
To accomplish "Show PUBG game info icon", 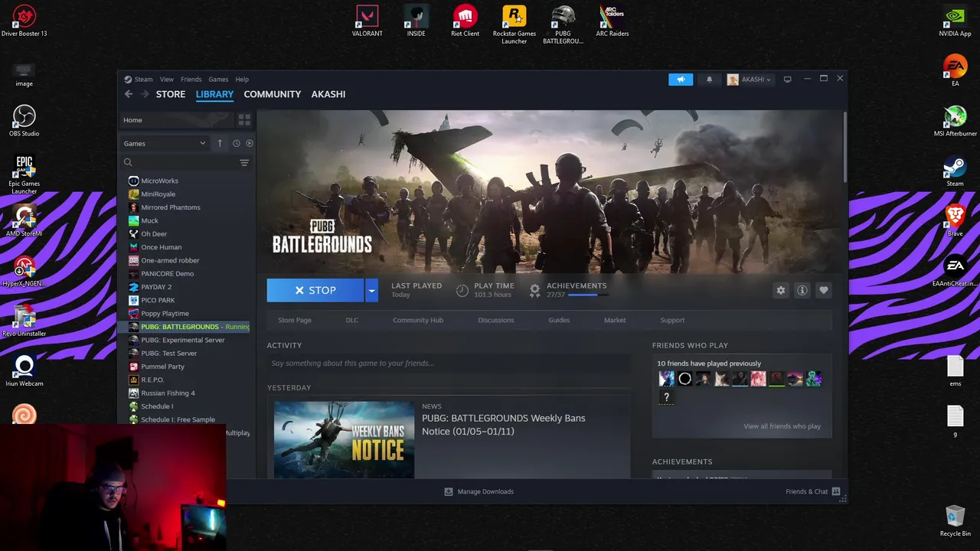I will pyautogui.click(x=802, y=291).
